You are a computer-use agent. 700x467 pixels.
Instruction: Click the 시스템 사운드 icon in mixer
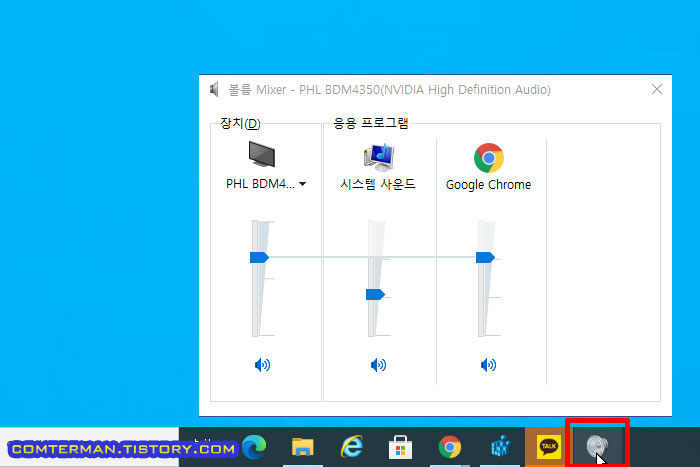[379, 157]
